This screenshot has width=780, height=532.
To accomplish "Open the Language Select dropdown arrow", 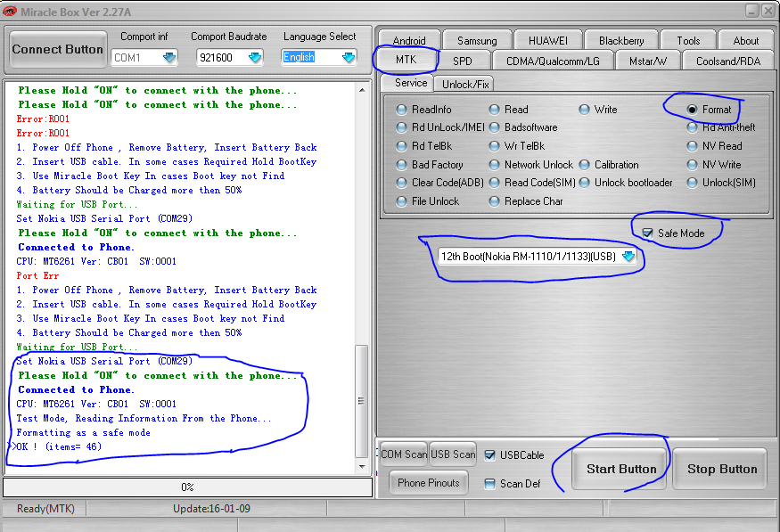I will [x=349, y=57].
